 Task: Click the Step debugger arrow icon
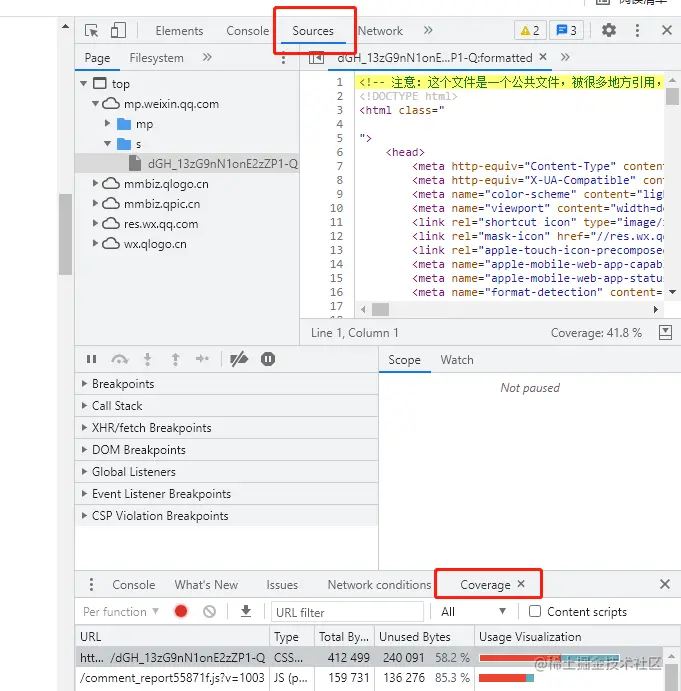pos(202,359)
